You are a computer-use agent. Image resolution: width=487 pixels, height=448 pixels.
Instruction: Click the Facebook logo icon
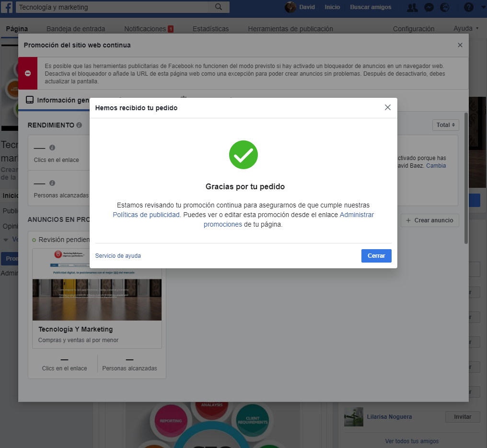(x=7, y=7)
